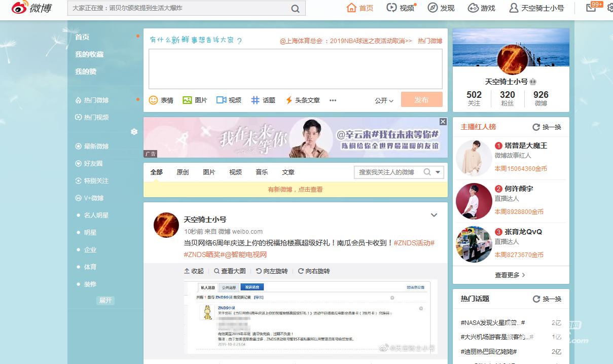Open V+微博 in left sidebar
The image size is (613, 364).
click(89, 198)
